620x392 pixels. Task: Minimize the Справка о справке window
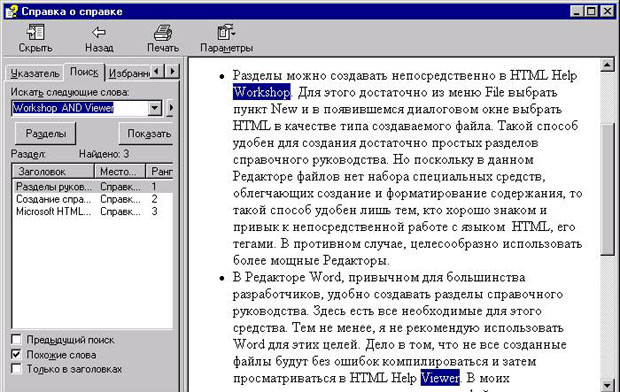click(577, 11)
